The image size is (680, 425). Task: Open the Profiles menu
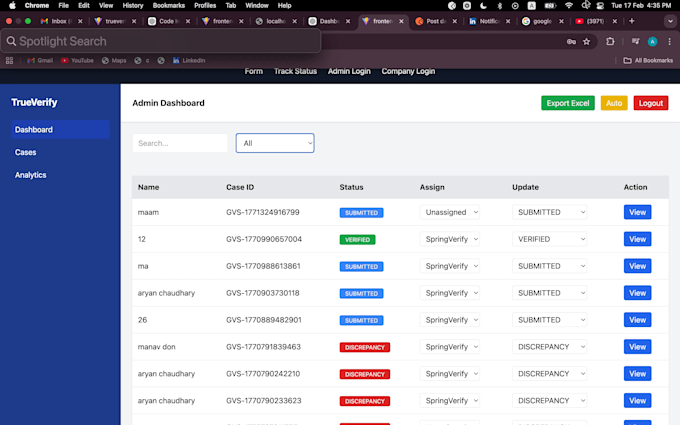click(x=205, y=6)
